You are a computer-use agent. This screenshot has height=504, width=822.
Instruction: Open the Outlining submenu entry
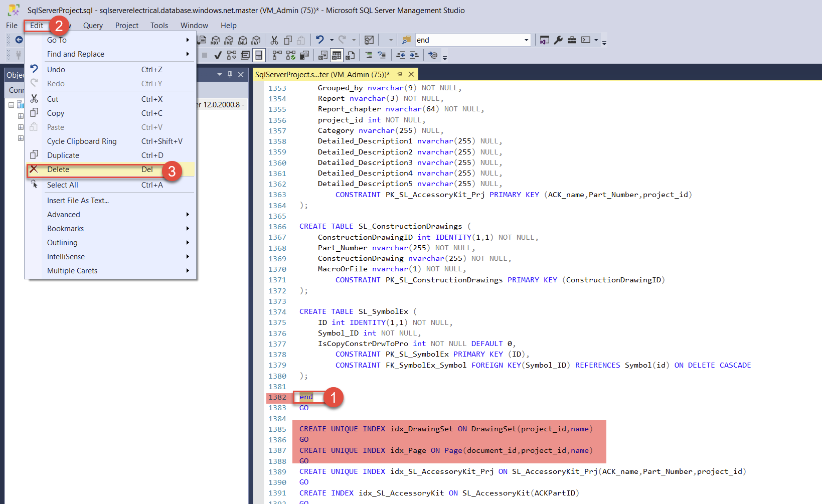[110, 243]
